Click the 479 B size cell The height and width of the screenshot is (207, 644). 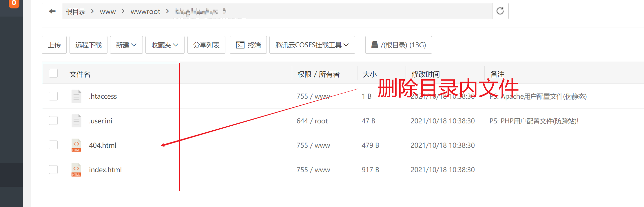click(x=370, y=145)
